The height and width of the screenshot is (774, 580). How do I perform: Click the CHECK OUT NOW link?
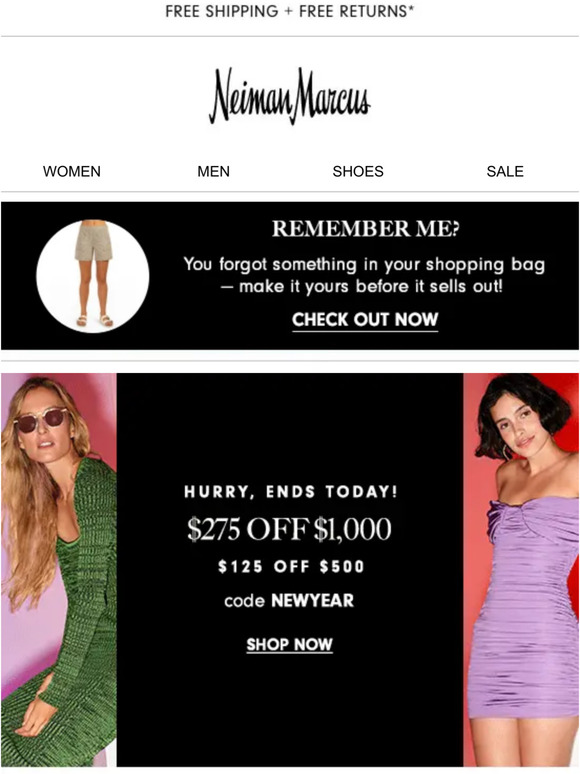[365, 320]
